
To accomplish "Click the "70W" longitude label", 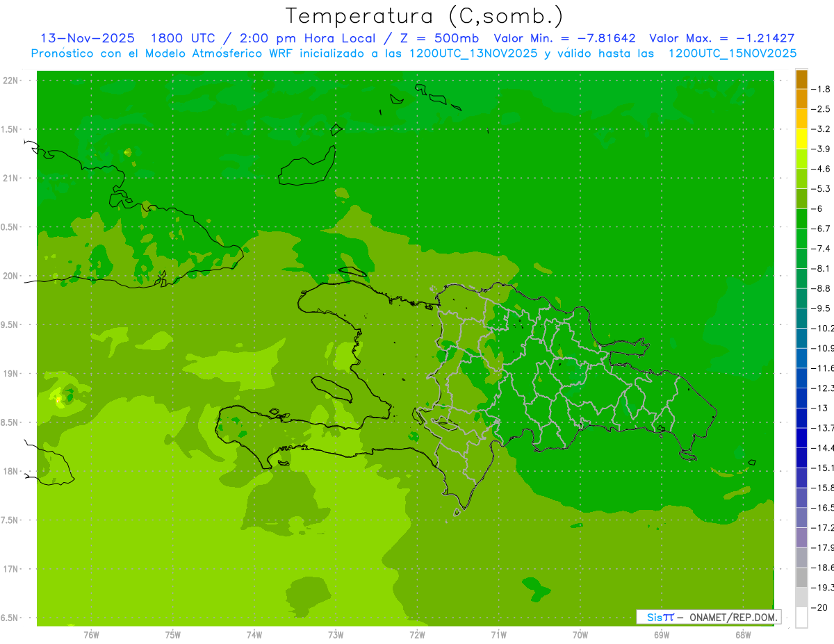I will 580,634.
